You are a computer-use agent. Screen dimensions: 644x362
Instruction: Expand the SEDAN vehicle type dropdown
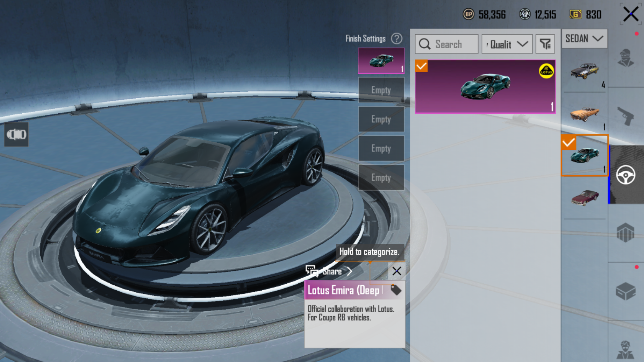584,38
